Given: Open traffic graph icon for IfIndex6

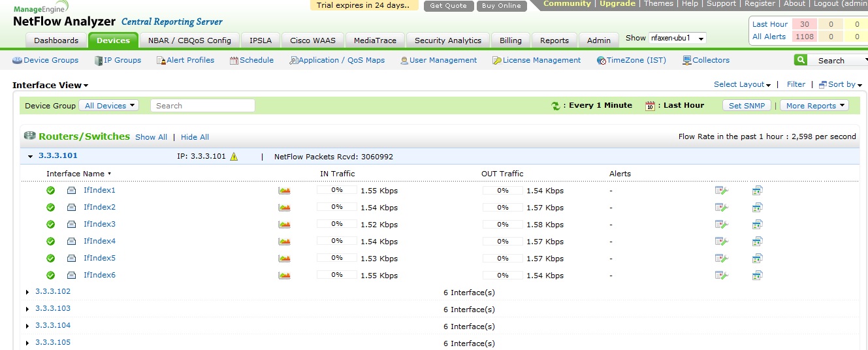Looking at the screenshot, I should [x=284, y=276].
